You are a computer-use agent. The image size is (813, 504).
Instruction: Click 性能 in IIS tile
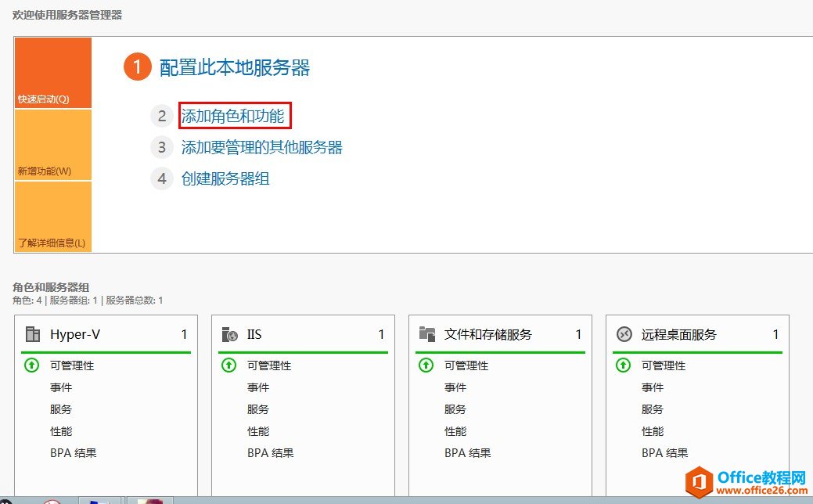(x=258, y=431)
